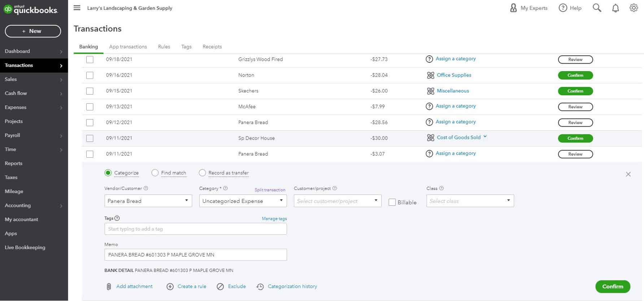Viewport: 644px width, 301px height.
Task: Click question icon in Panera Bread -$3.07 row
Action: click(x=429, y=154)
